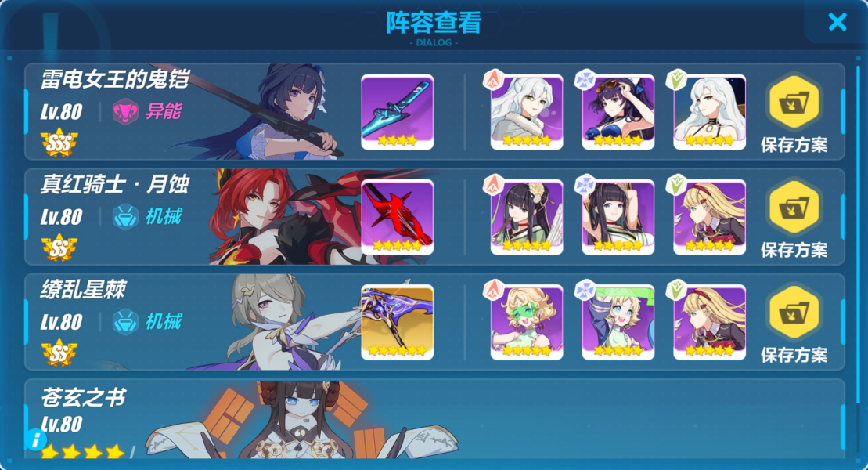
Task: Save lineup for 缭乱星棘 row
Action: (x=794, y=325)
